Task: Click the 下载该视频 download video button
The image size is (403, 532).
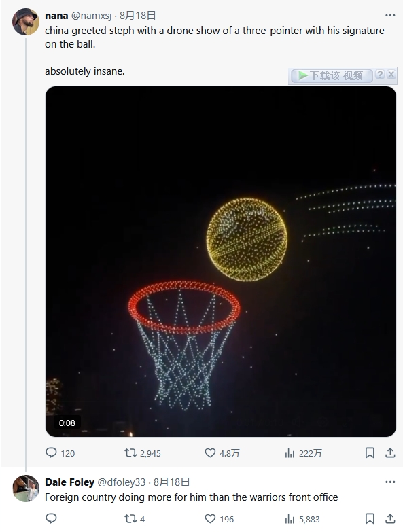Action: (x=332, y=75)
